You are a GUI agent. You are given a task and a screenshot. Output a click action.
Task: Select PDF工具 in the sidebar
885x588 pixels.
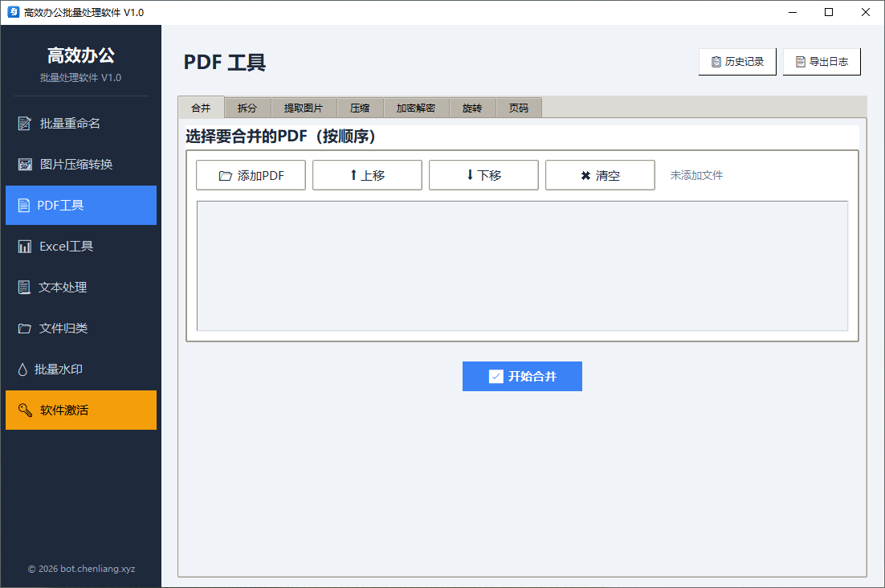[x=81, y=206]
